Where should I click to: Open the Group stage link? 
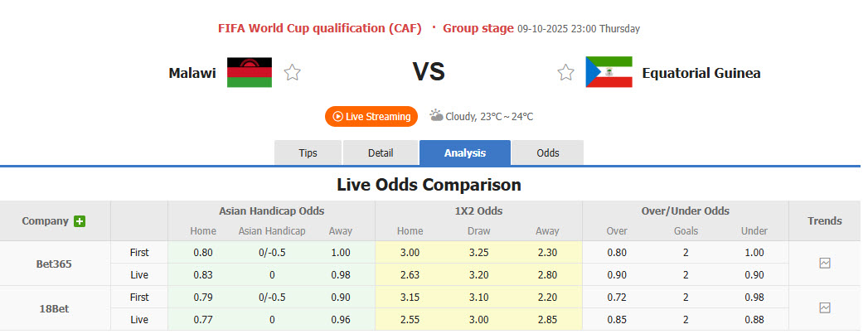478,28
